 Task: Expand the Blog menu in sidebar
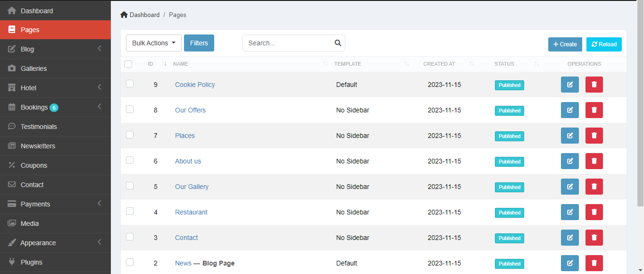55,49
